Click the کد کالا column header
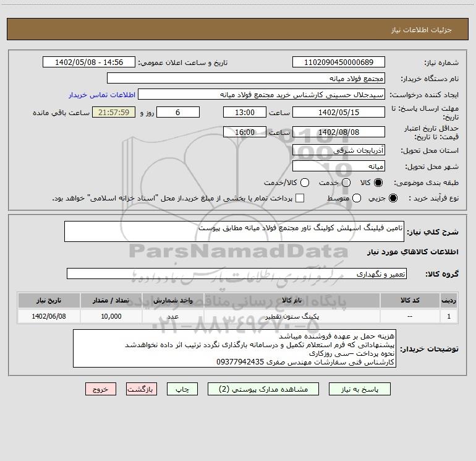 point(410,300)
